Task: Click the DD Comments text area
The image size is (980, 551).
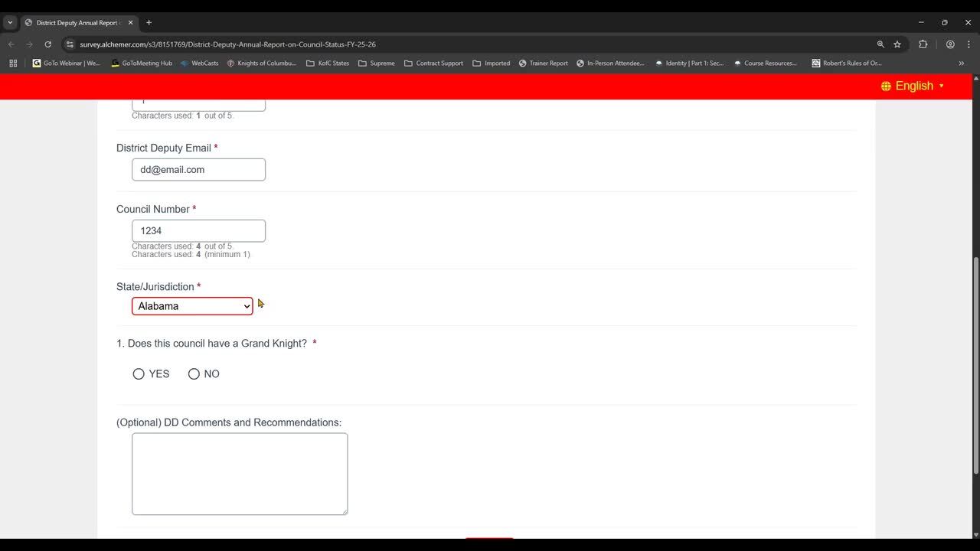Action: pos(240,474)
